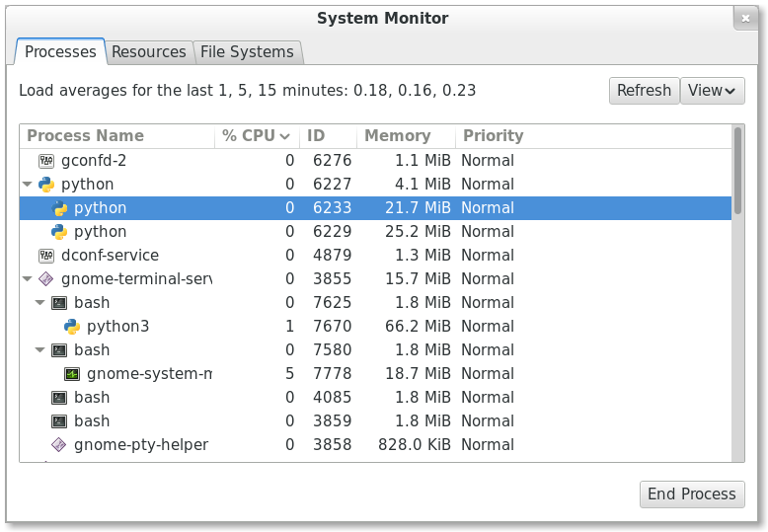Switch to the Resources tab
The width and height of the screenshot is (768, 532).
coord(149,52)
